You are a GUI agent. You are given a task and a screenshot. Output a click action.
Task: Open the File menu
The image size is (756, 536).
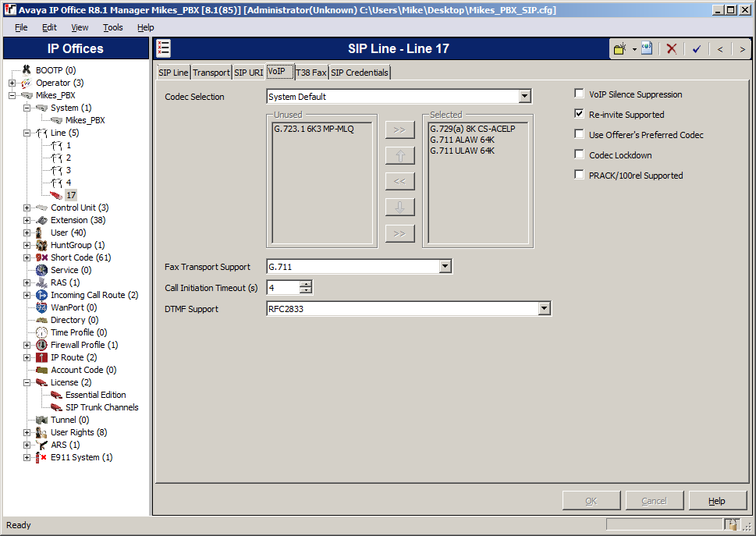21,27
